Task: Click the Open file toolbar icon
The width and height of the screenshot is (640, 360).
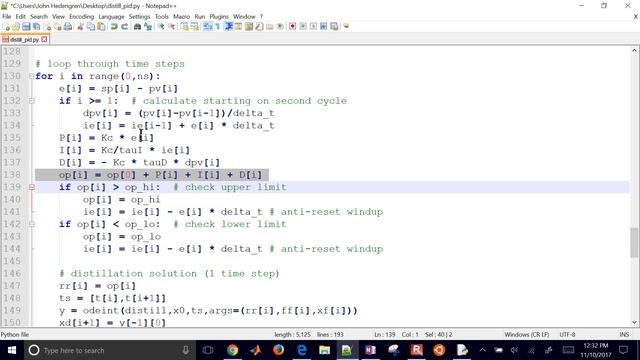Action: [16, 27]
